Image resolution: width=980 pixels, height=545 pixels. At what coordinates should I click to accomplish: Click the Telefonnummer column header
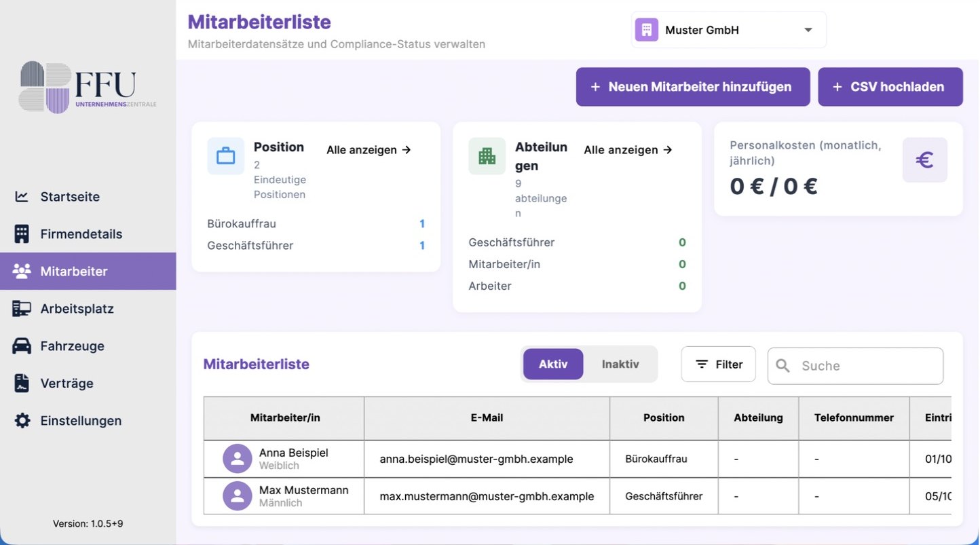tap(854, 418)
